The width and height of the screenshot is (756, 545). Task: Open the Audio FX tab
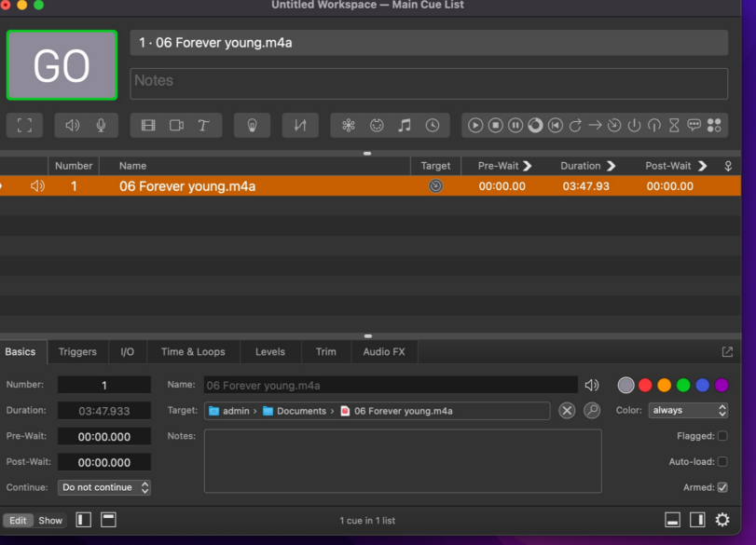coord(384,352)
